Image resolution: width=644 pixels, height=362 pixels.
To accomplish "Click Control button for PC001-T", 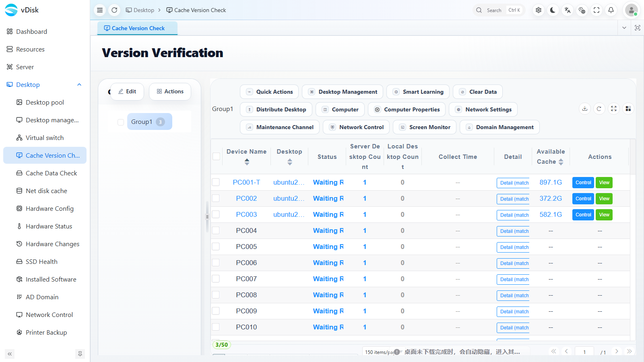I will point(583,183).
